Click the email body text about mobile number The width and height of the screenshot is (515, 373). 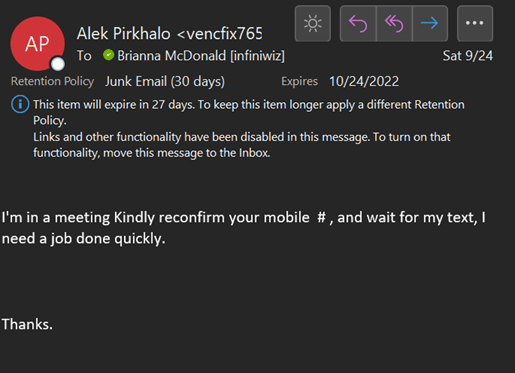243,228
